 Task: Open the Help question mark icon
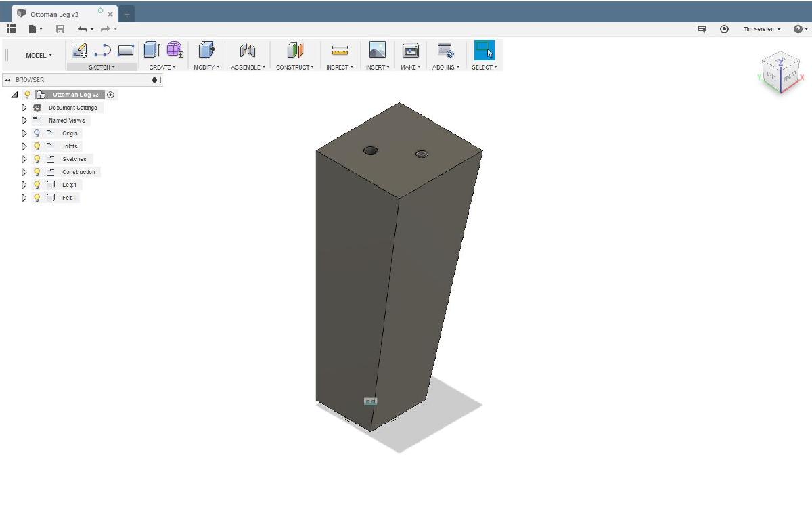tap(798, 29)
